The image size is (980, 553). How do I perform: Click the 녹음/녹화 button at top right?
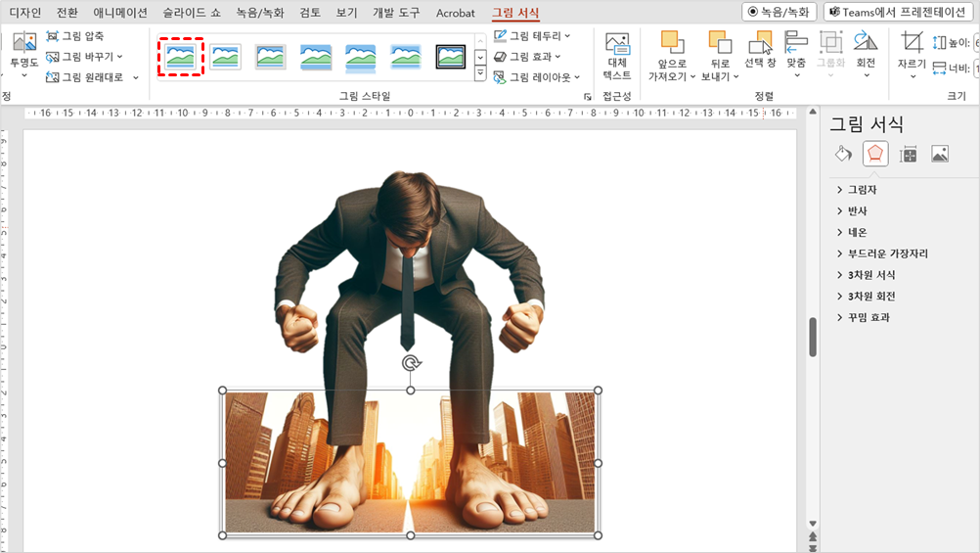click(779, 12)
